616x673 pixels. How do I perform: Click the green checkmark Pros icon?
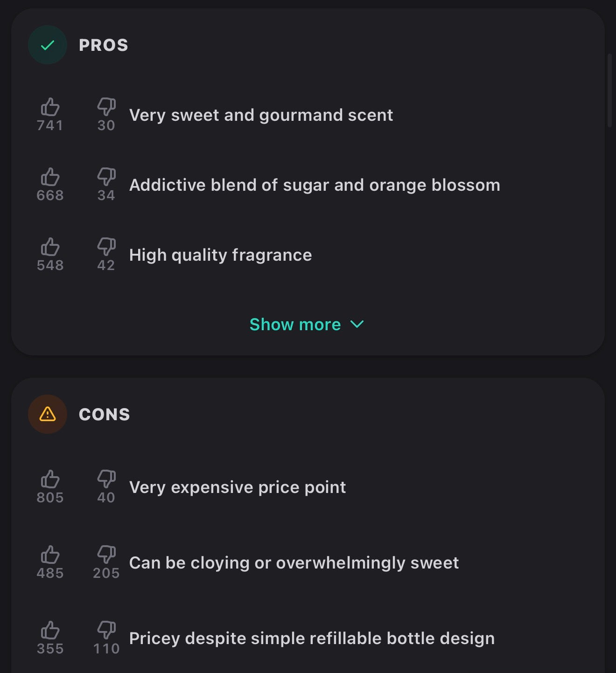pos(48,45)
